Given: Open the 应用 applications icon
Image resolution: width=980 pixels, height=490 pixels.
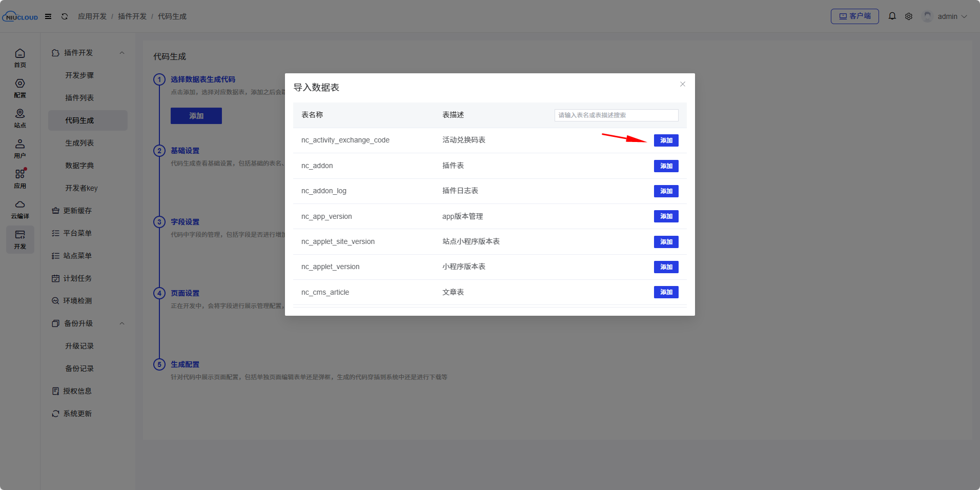Looking at the screenshot, I should coord(20,178).
